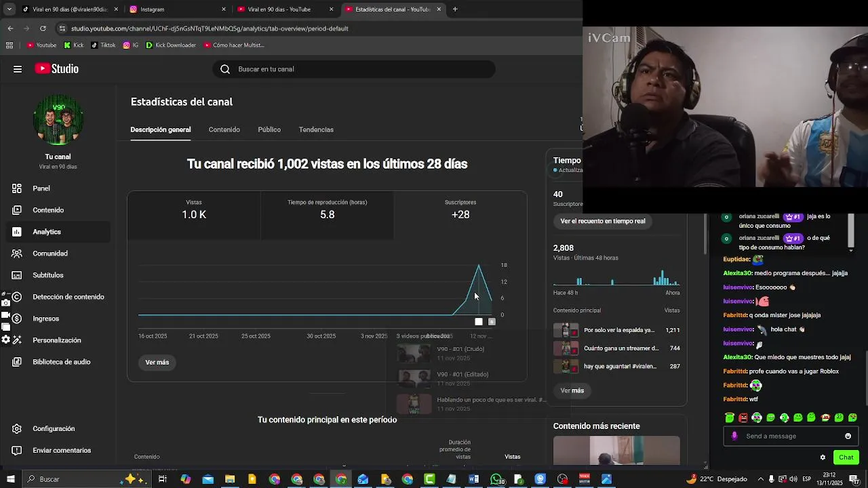Image resolution: width=868 pixels, height=488 pixels.
Task: Open Personalización from the sidebar
Action: [56, 340]
